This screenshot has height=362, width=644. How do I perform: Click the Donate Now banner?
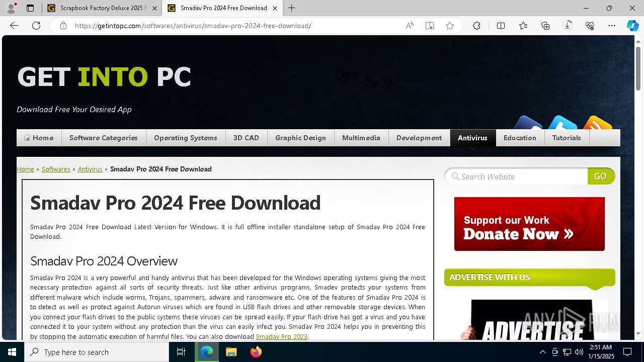pyautogui.click(x=529, y=224)
